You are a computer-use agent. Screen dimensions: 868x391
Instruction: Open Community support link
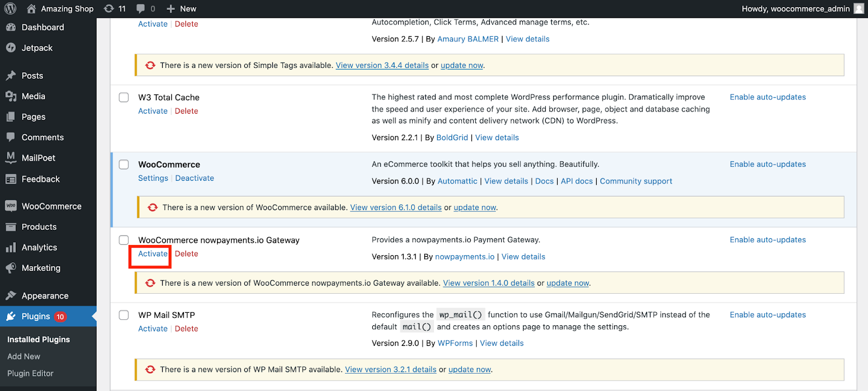pyautogui.click(x=636, y=181)
